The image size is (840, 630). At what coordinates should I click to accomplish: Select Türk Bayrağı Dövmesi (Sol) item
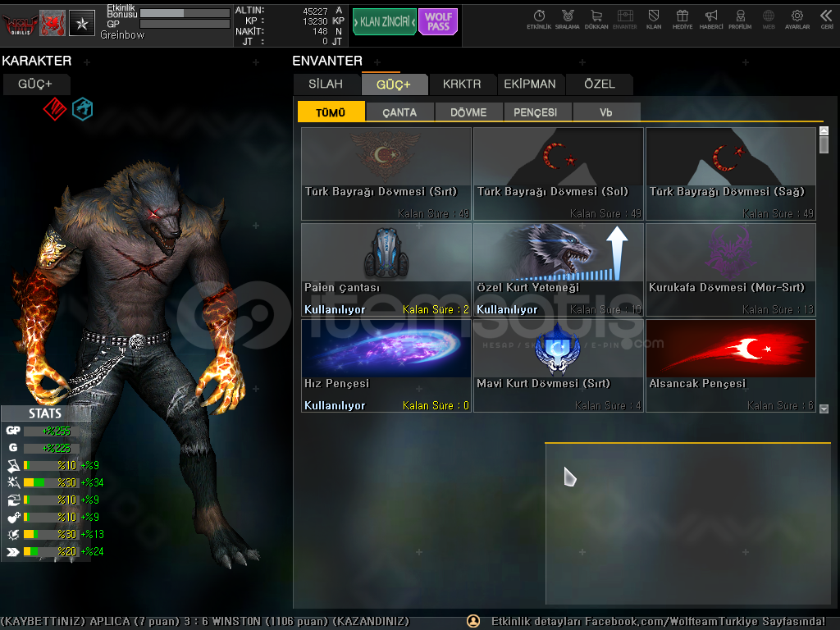[559, 174]
